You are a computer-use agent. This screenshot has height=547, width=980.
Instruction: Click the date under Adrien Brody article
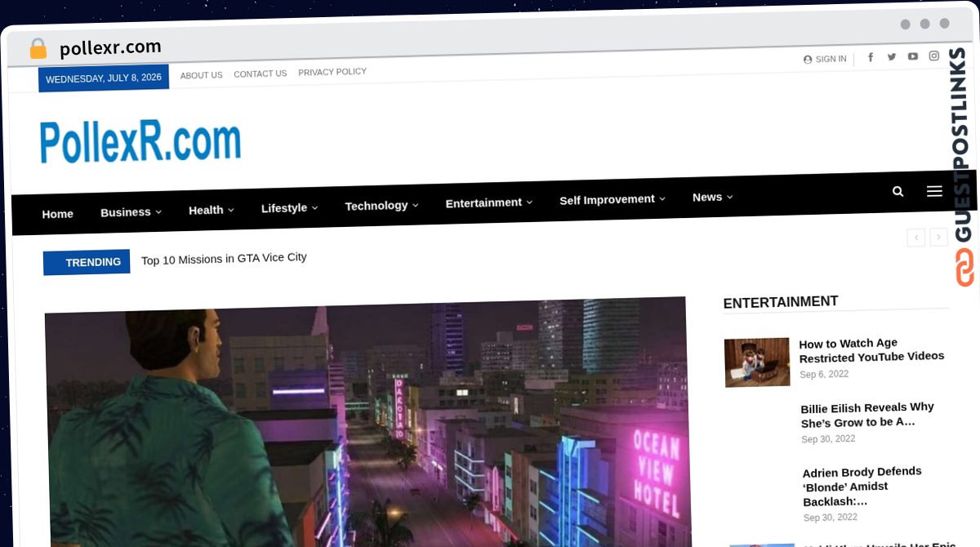coord(831,518)
